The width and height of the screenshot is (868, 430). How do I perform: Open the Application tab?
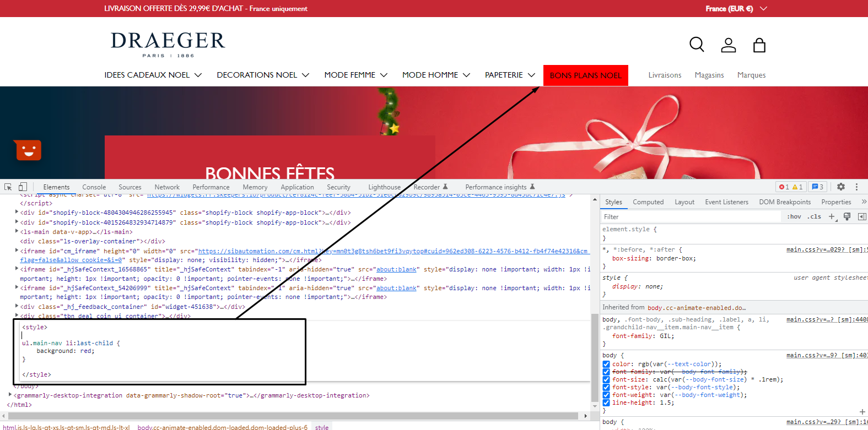(x=297, y=187)
